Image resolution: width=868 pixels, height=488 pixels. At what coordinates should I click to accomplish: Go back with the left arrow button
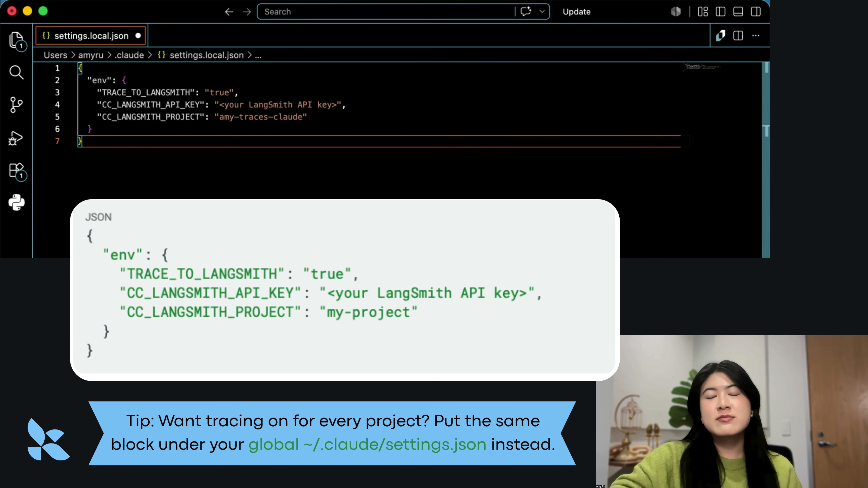229,12
